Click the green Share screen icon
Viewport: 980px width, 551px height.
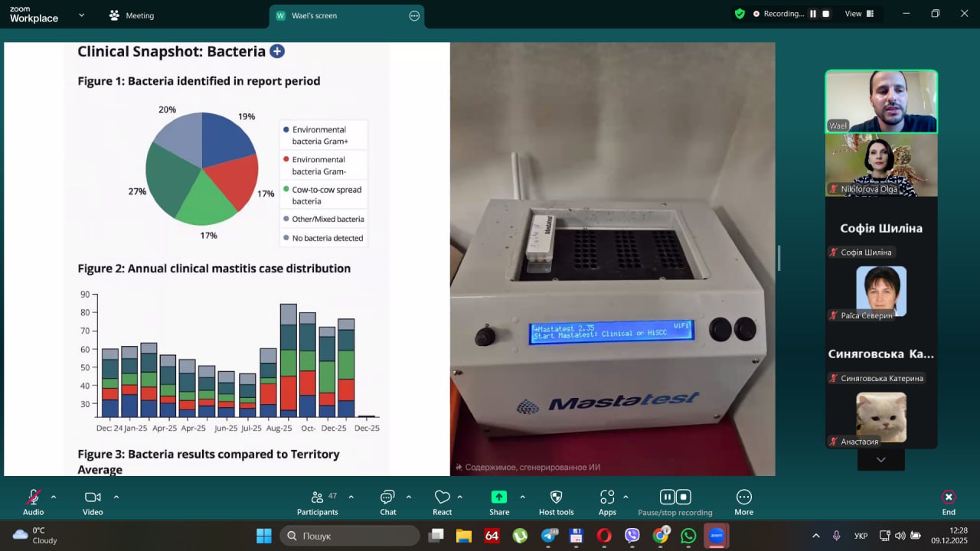point(499,497)
